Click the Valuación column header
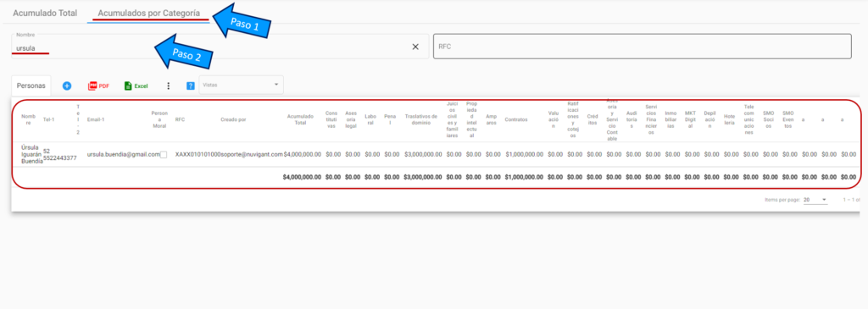Viewport: 868px width, 309px height. (x=554, y=119)
